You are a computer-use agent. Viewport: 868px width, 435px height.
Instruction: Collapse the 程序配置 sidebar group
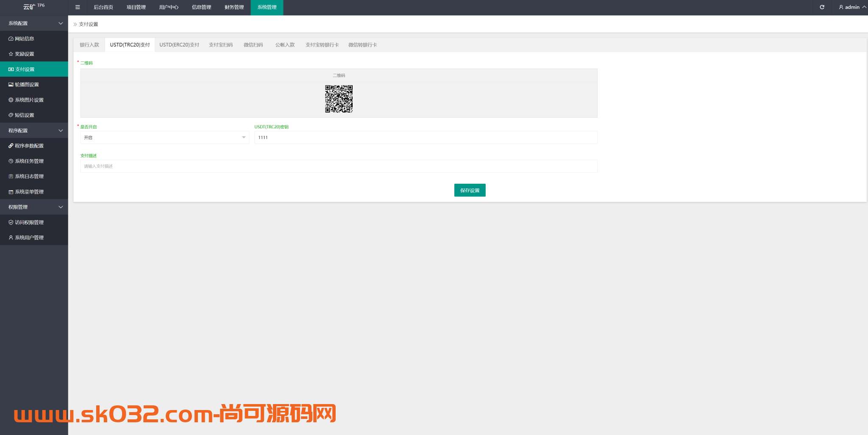point(34,130)
